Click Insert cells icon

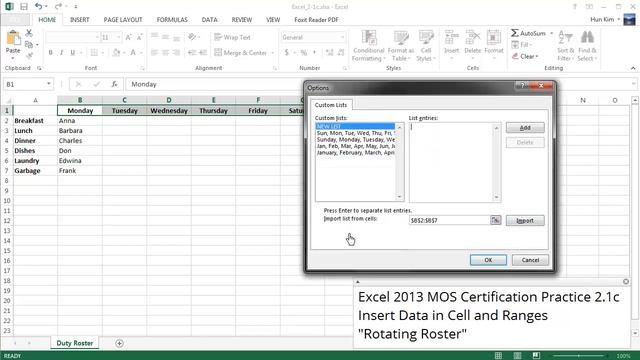(451, 38)
